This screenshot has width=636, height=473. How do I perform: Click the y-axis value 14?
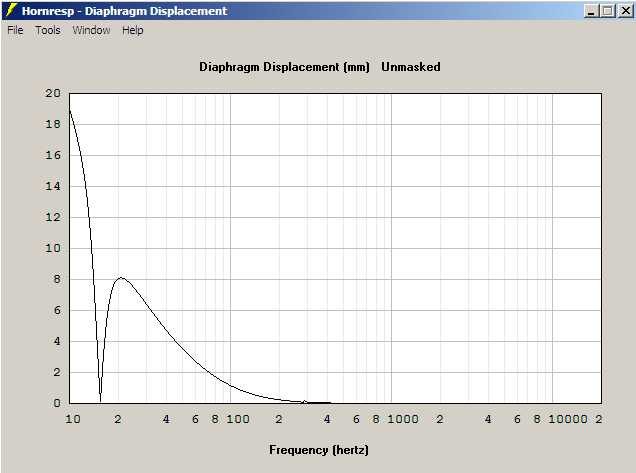[x=53, y=186]
